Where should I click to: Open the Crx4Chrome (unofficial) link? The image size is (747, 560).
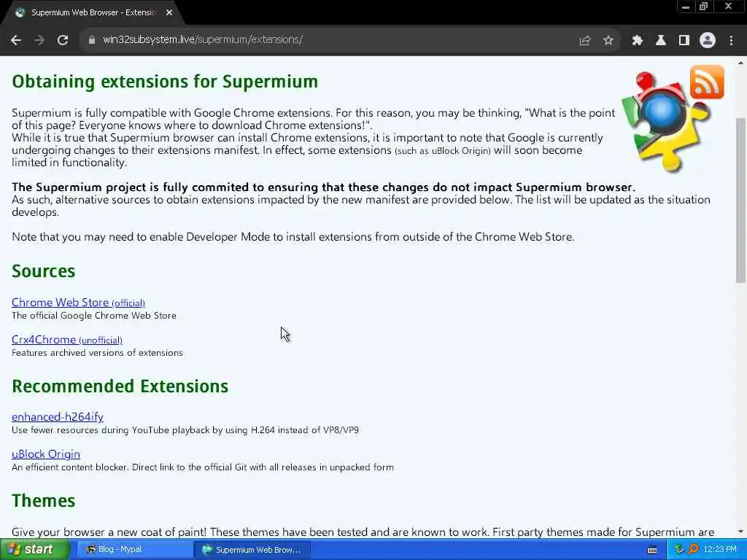(66, 340)
